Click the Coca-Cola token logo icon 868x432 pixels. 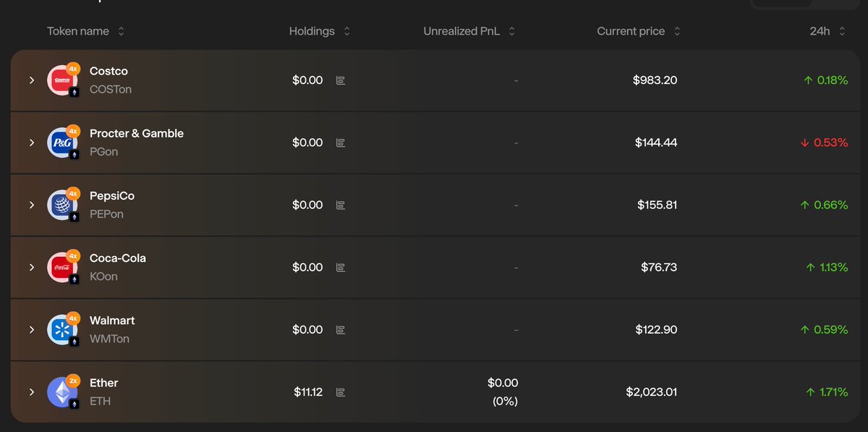(62, 267)
